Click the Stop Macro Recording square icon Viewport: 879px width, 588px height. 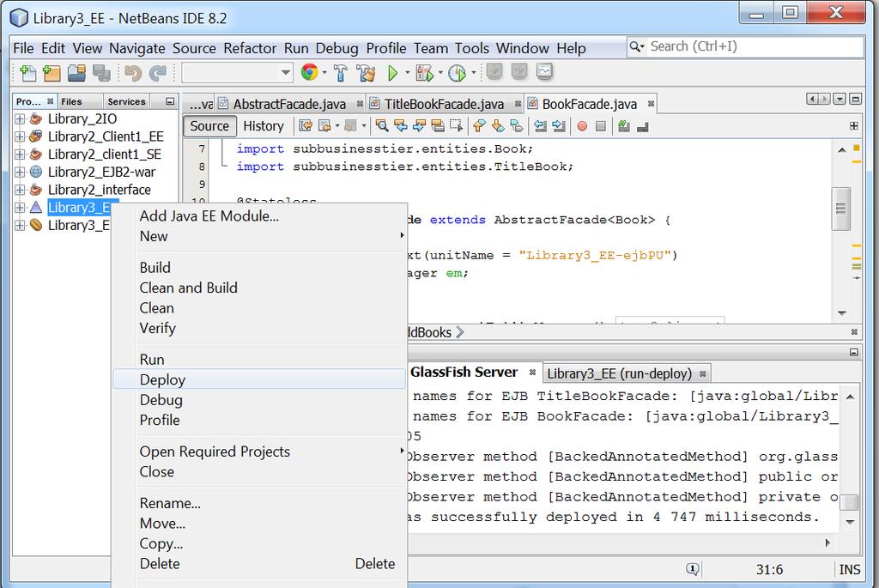tap(600, 126)
